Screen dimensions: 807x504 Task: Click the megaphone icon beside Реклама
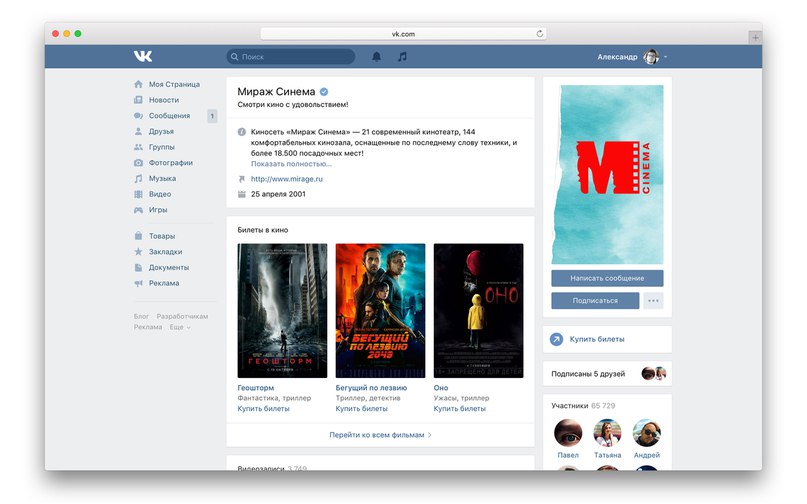pyautogui.click(x=138, y=283)
